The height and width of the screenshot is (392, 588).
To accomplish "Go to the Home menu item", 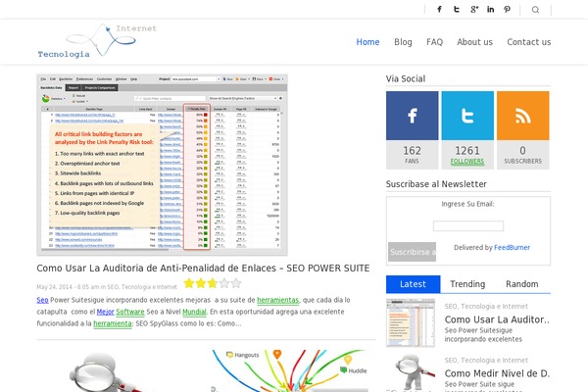I will pos(367,42).
